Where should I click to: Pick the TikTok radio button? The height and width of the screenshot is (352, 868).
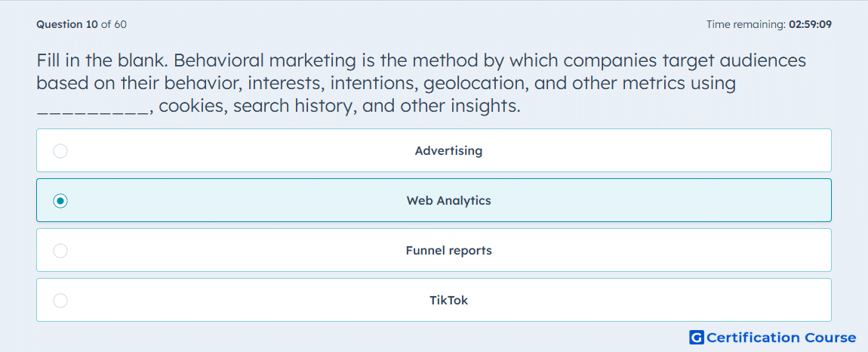click(x=60, y=301)
